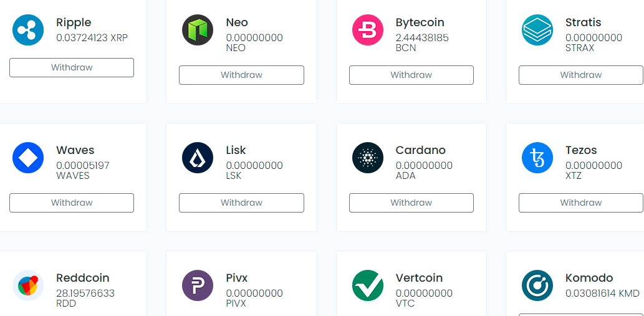This screenshot has width=644, height=316.
Task: Withdraw Cardano ADA balance
Action: click(411, 203)
